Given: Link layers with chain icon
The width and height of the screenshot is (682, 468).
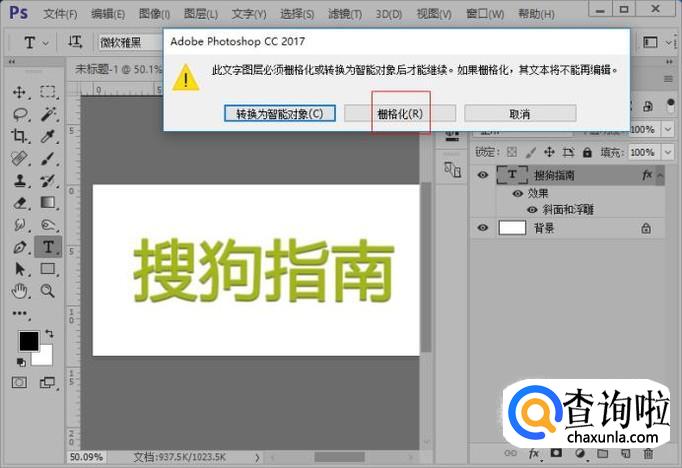Looking at the screenshot, I should pyautogui.click(x=510, y=453).
